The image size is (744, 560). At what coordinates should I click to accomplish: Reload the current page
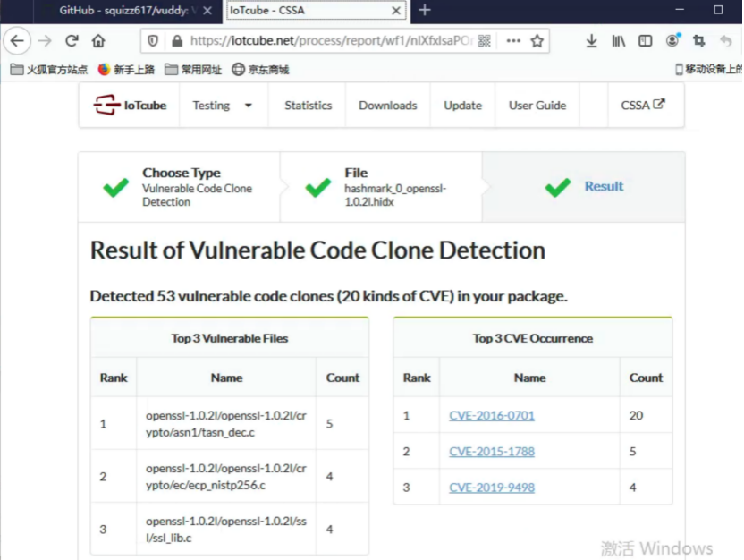72,41
